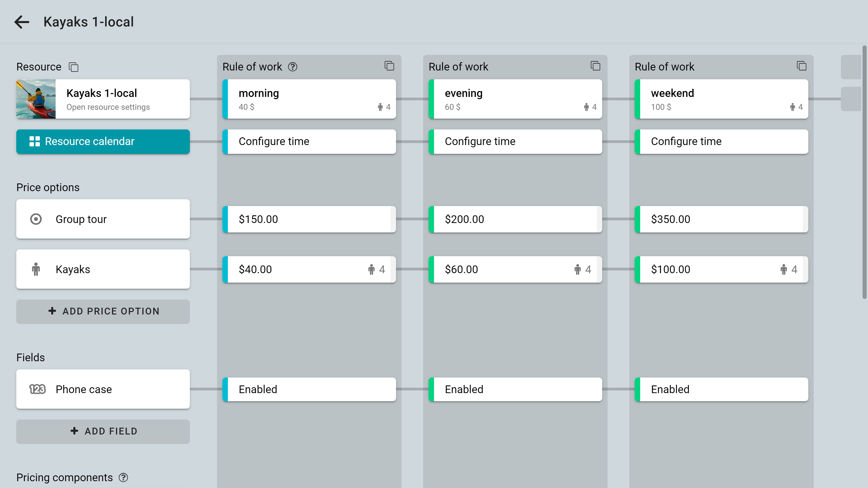Click the Phone case field number icon
868x488 pixels.
pyautogui.click(x=36, y=389)
